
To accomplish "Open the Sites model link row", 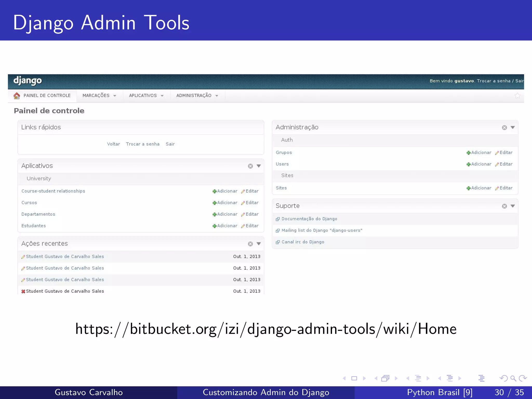I will click(x=281, y=188).
